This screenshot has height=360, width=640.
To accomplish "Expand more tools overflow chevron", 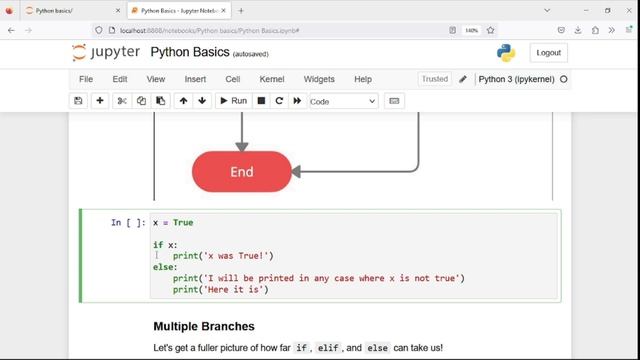I will click(611, 30).
